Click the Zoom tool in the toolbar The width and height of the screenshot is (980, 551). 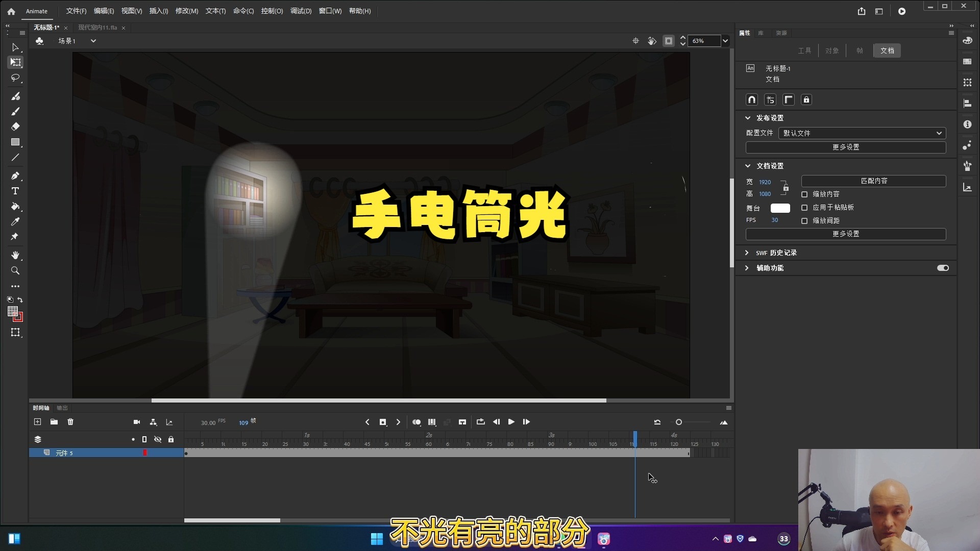pyautogui.click(x=15, y=270)
